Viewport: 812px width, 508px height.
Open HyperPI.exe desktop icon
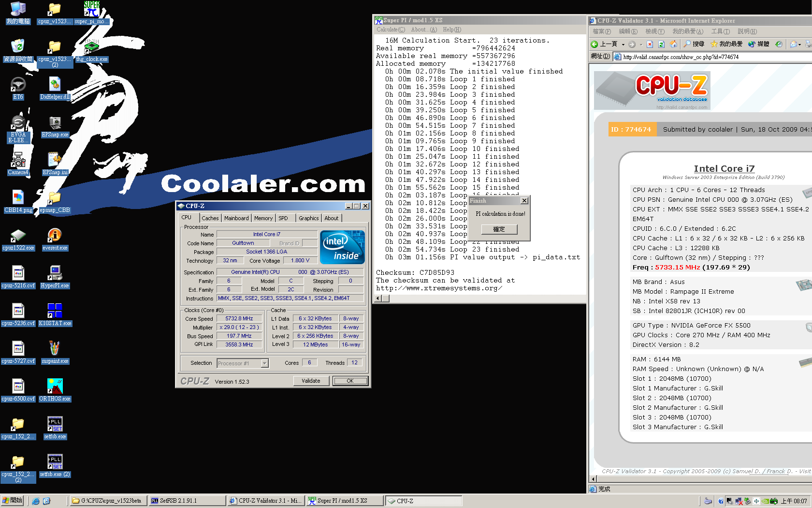coord(55,277)
